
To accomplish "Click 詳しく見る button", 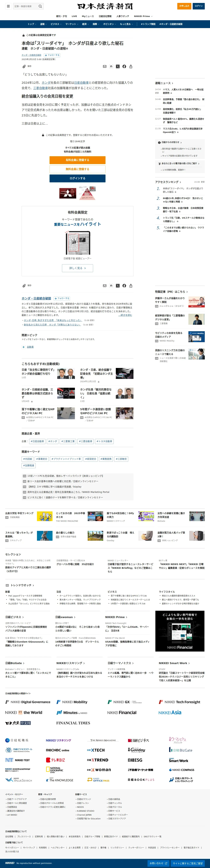I will tap(77, 268).
